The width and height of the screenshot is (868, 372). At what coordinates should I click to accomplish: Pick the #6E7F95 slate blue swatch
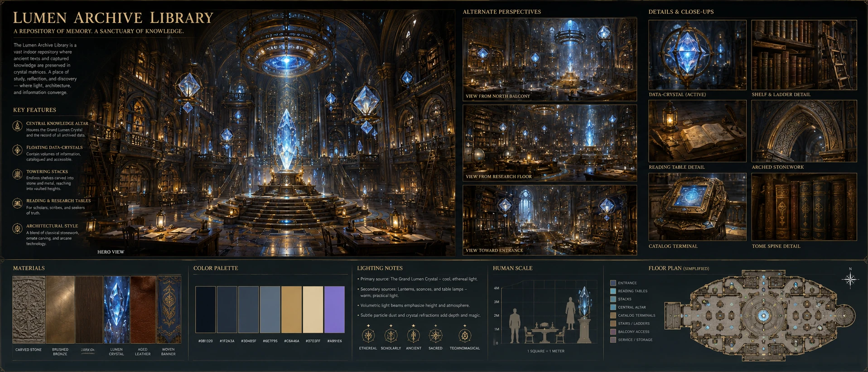[270, 309]
